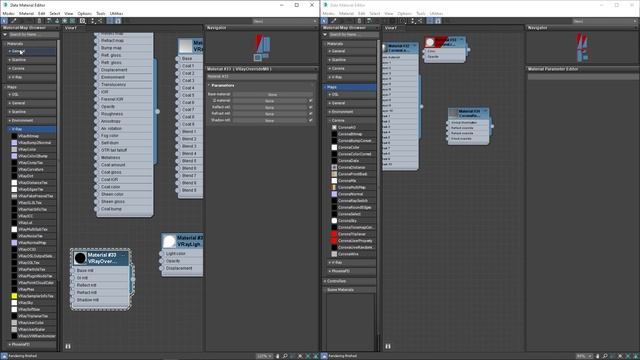Open the Options menu in left window
Screen dimensions: 640x360
[84, 13]
